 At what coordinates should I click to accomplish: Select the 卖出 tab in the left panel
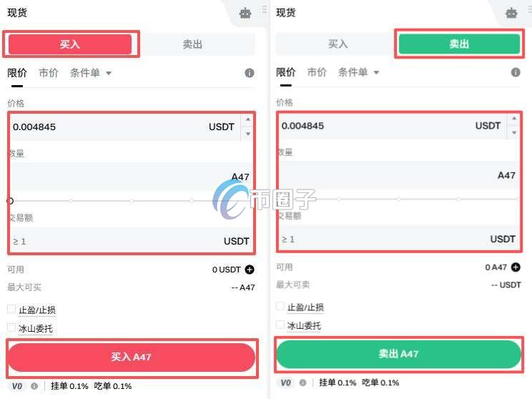(x=192, y=44)
